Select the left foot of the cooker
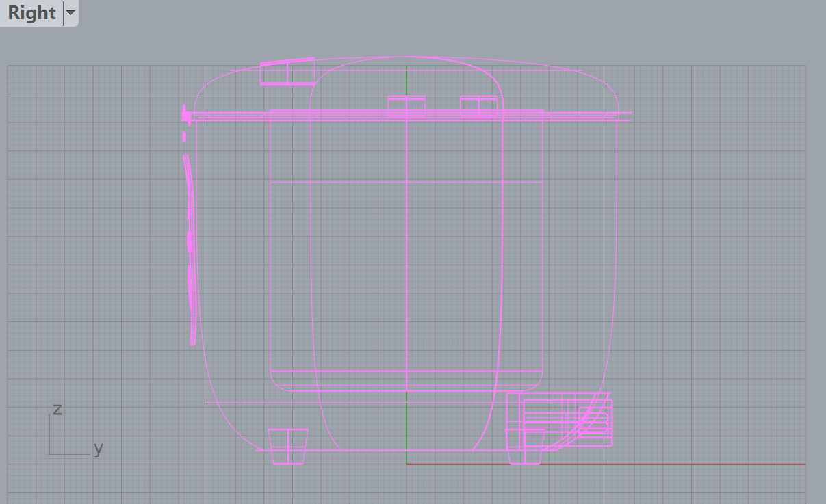 tap(287, 447)
